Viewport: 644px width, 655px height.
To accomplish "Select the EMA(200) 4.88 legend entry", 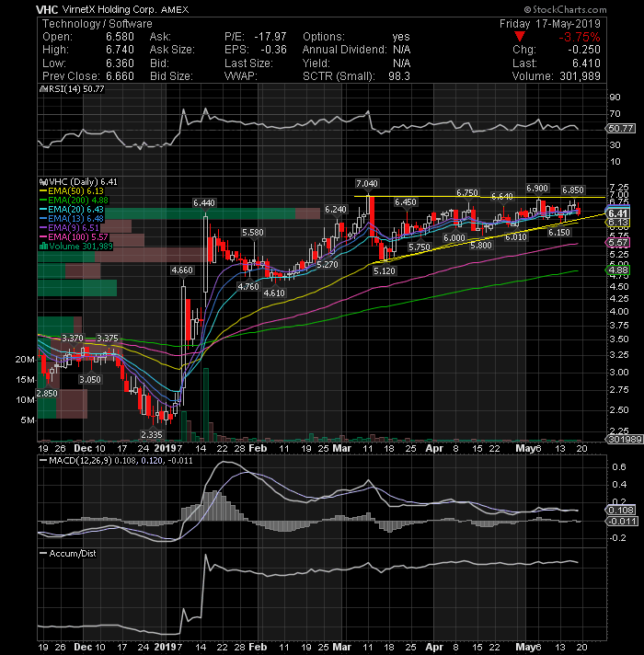I will (x=74, y=201).
